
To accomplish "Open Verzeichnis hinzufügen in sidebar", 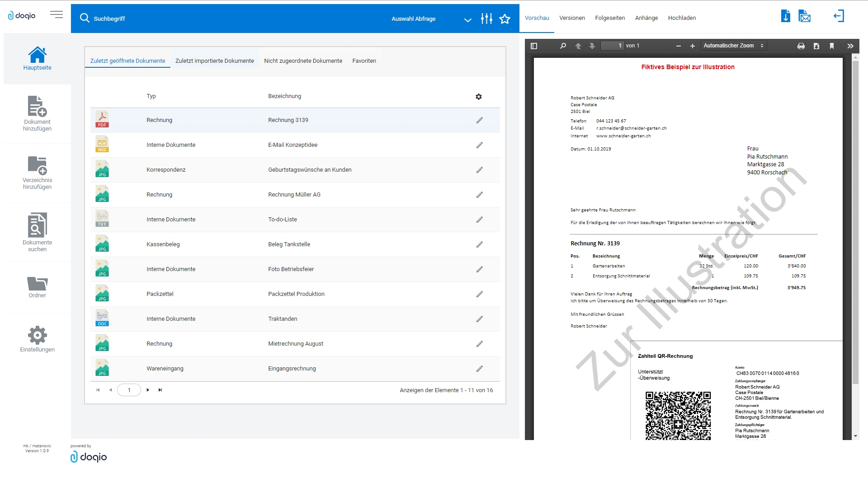I will (x=37, y=172).
